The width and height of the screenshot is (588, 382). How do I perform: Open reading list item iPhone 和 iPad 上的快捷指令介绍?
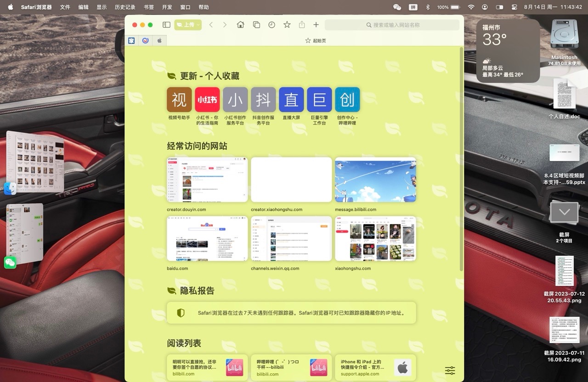pyautogui.click(x=375, y=368)
